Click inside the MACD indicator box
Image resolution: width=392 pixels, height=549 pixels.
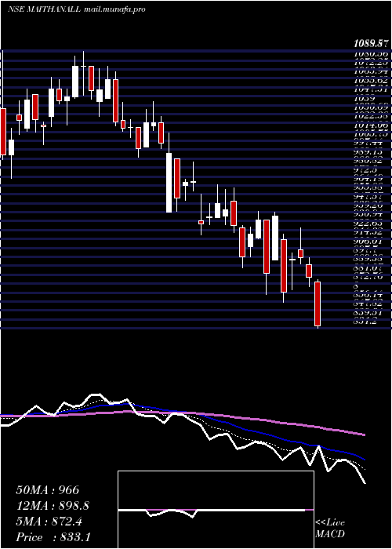pyautogui.click(x=216, y=510)
